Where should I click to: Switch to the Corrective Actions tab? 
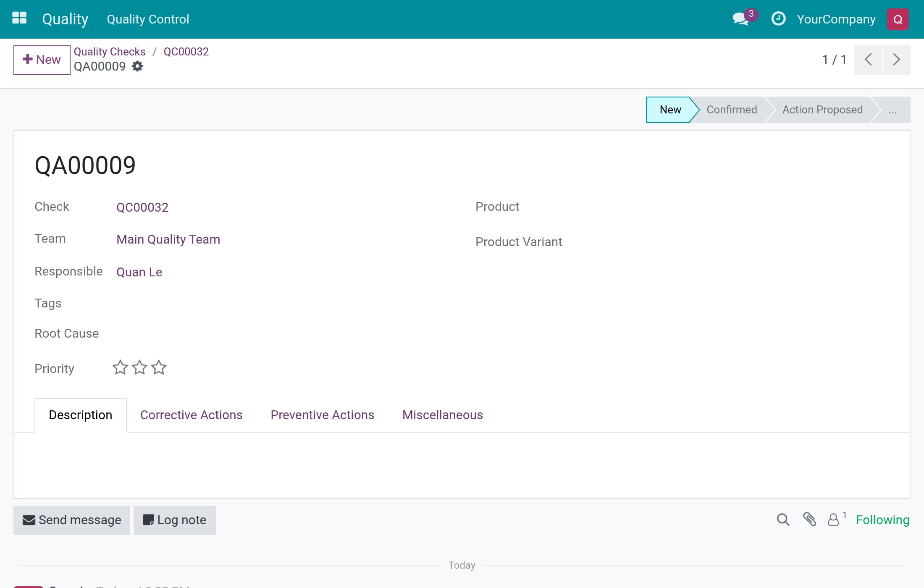(191, 415)
